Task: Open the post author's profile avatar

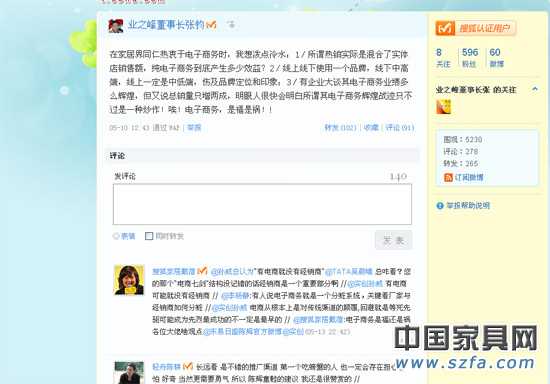Action: (x=116, y=26)
